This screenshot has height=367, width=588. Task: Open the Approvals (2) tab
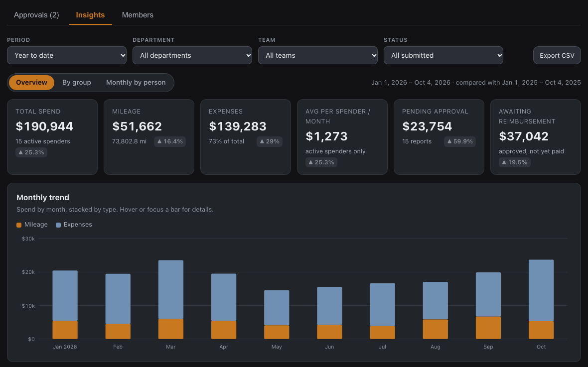tap(36, 15)
